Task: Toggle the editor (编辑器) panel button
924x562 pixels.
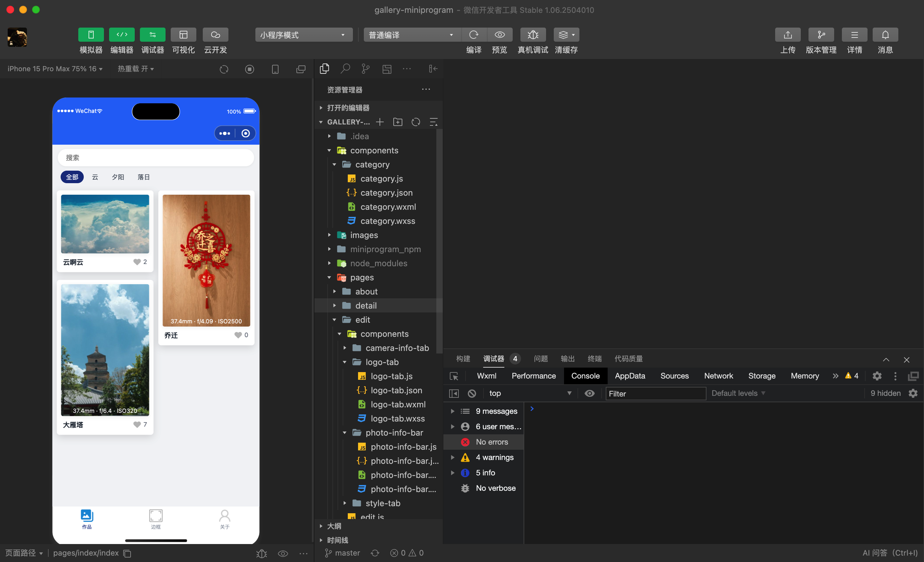Action: pos(122,35)
